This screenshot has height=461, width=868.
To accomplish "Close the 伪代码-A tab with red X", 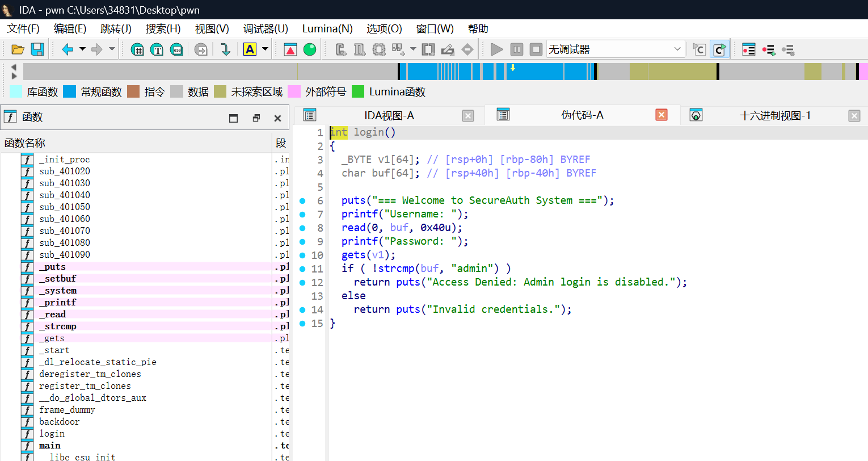I will (661, 115).
